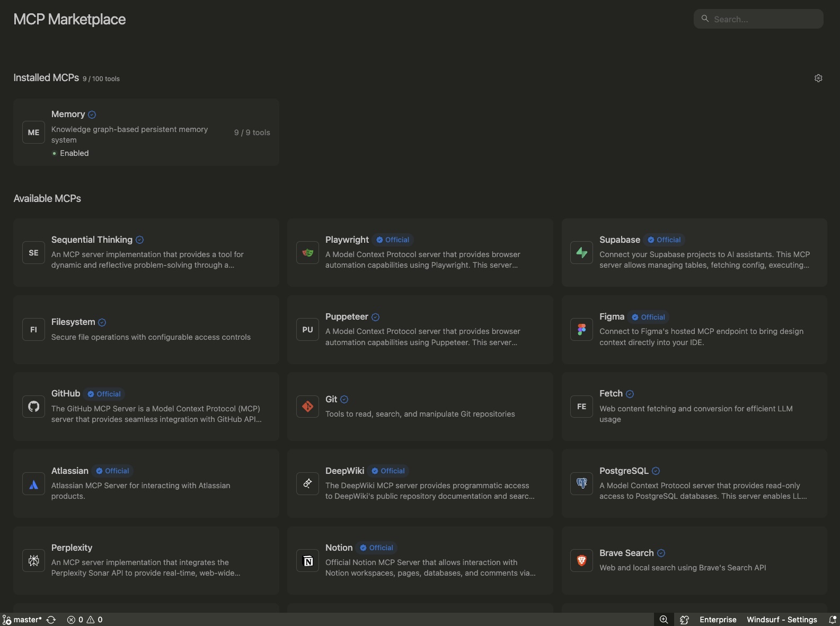Screen dimensions: 840x626
Task: Click the Official badge on Figma
Action: point(648,317)
